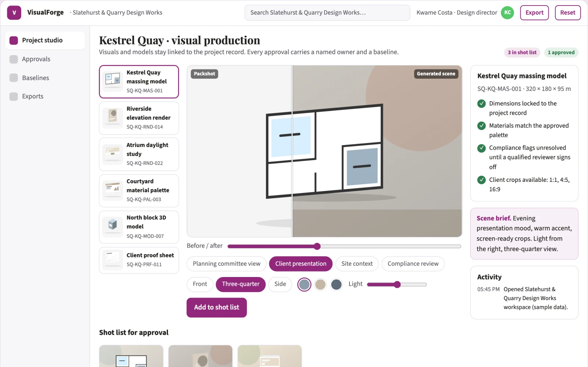Viewport: 588px width, 367px height.
Task: Switch to Side view angle
Action: (x=280, y=284)
